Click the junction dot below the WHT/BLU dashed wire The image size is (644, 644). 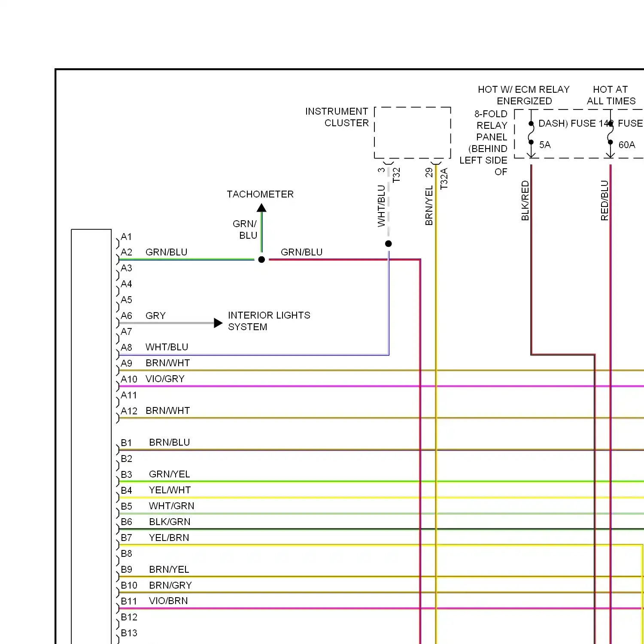pos(389,244)
